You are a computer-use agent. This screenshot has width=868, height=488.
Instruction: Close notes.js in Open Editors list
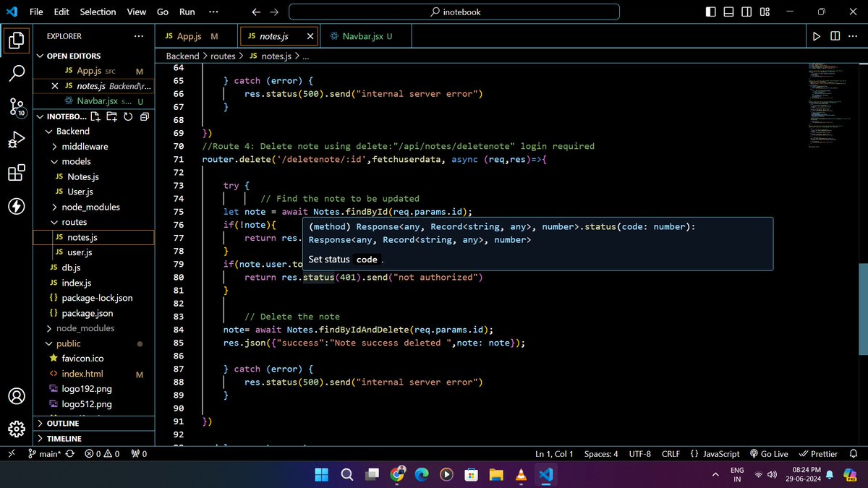55,86
